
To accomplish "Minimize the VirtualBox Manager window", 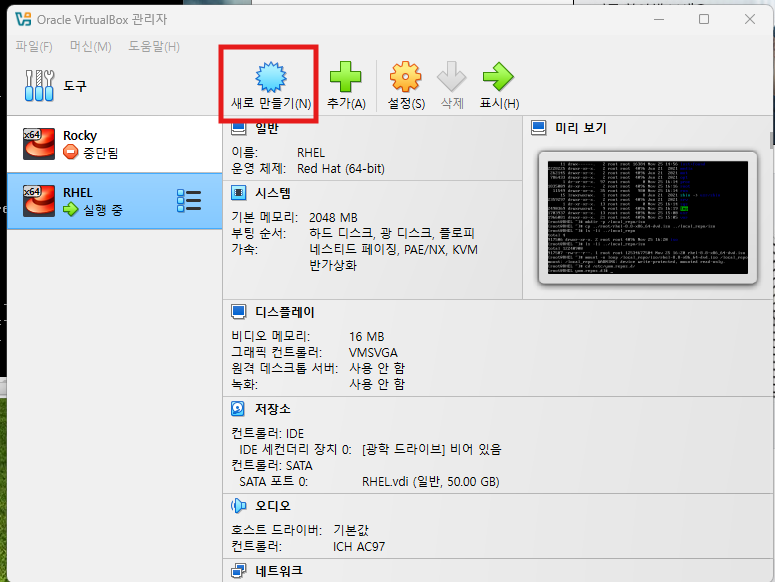I will click(659, 19).
